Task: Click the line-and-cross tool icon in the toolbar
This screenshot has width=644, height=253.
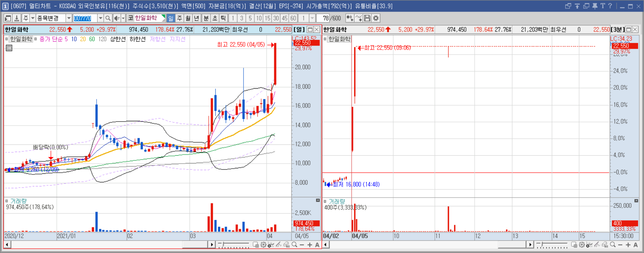Action: point(359,18)
